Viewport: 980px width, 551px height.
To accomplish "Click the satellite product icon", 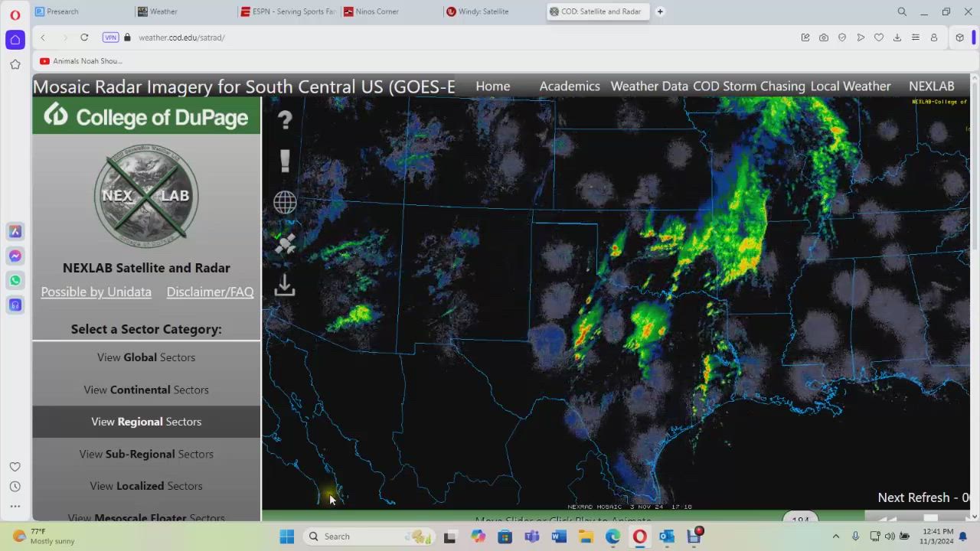I will coord(285,244).
